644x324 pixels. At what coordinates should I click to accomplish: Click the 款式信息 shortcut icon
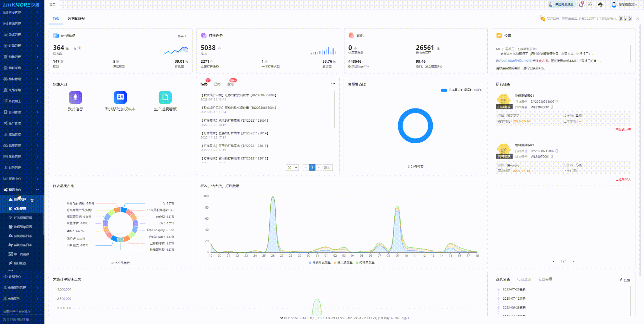point(75,97)
